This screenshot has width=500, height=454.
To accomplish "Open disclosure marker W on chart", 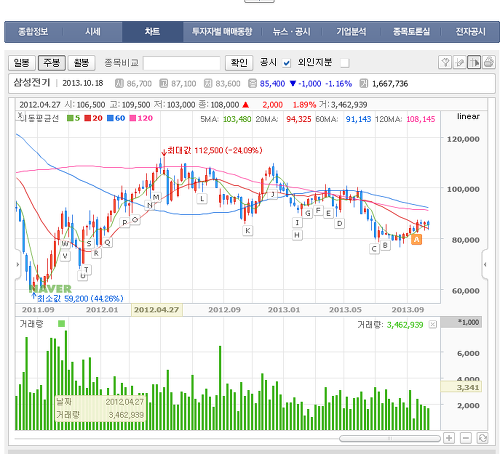I will 65,243.
